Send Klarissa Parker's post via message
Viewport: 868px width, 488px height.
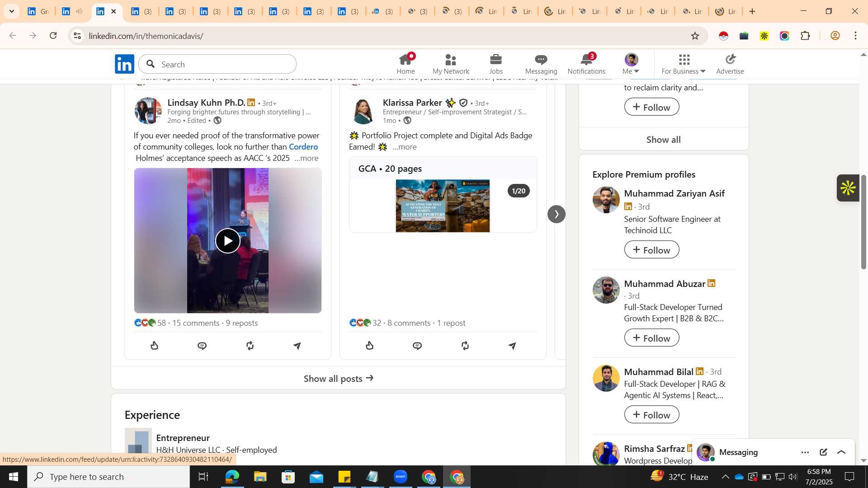coord(512,346)
